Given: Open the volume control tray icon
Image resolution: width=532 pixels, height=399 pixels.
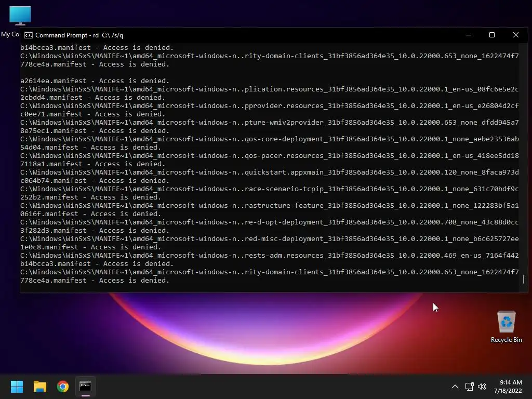Looking at the screenshot, I should click(482, 387).
